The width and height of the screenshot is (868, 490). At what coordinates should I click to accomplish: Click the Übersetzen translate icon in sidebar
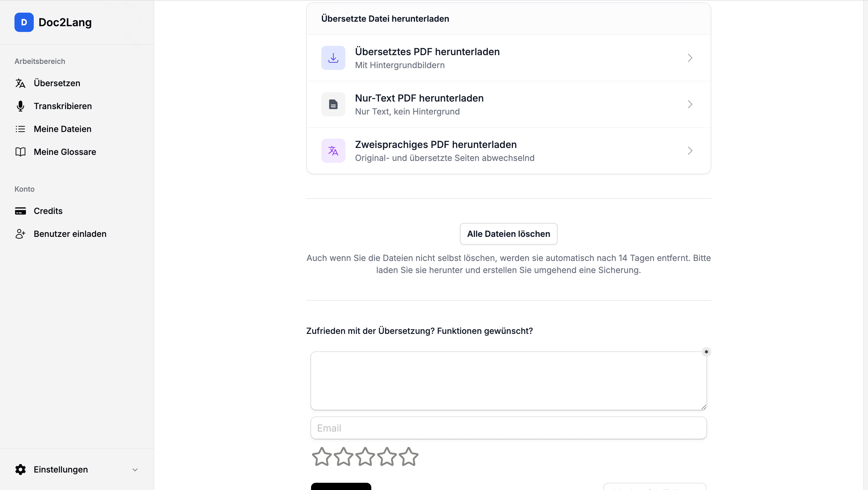(20, 83)
